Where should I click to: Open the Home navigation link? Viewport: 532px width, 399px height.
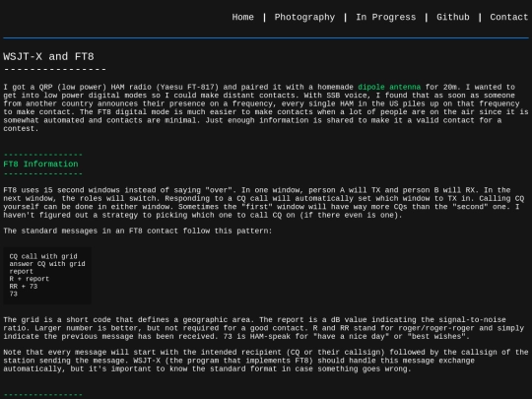242,17
